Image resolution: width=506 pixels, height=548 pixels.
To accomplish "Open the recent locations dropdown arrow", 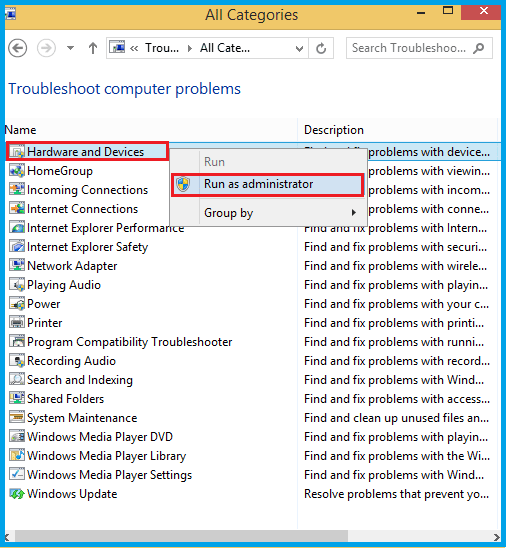I will (71, 48).
